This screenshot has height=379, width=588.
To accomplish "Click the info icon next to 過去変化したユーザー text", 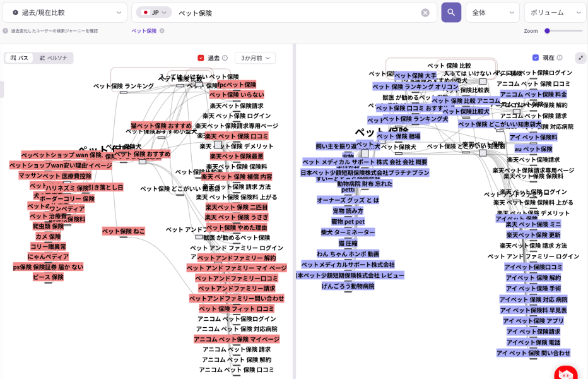I will [x=5, y=31].
